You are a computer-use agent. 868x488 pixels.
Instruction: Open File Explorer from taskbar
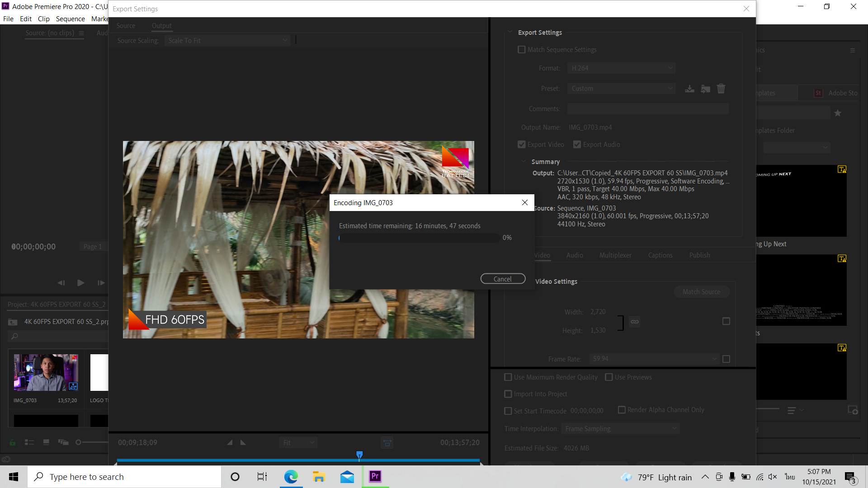tap(319, 477)
